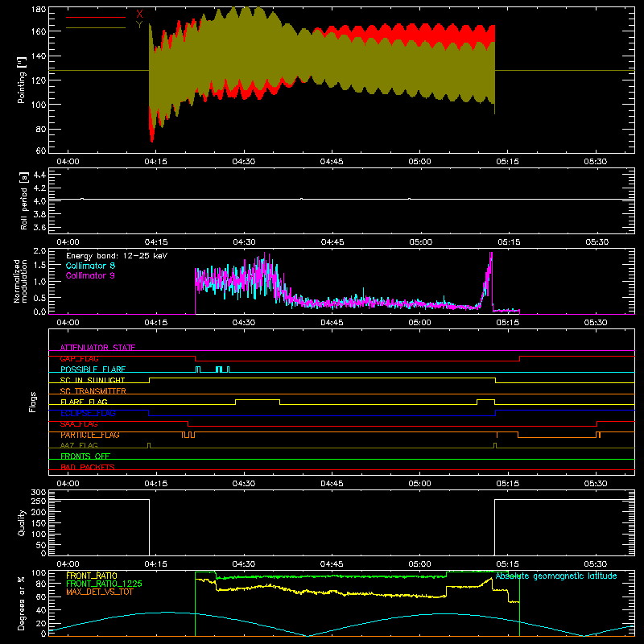The width and height of the screenshot is (644, 644).
Task: Select the 'Y' legend label under X
Action: tap(139, 25)
